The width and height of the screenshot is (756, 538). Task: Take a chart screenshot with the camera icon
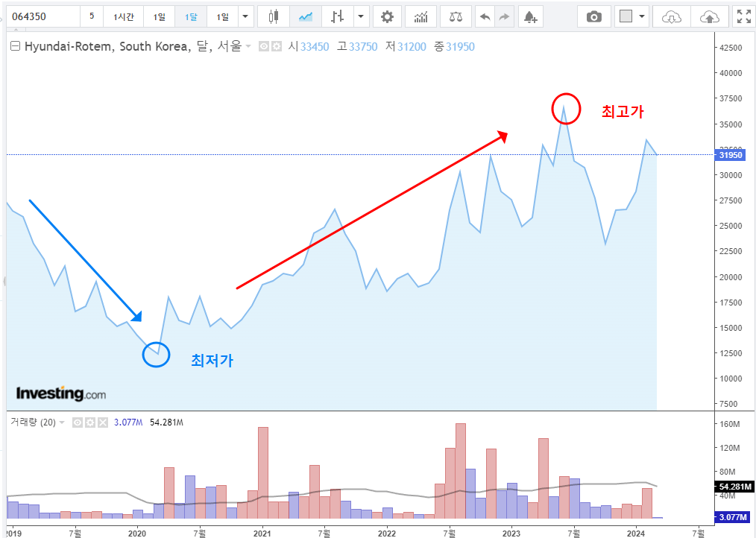[x=594, y=16]
